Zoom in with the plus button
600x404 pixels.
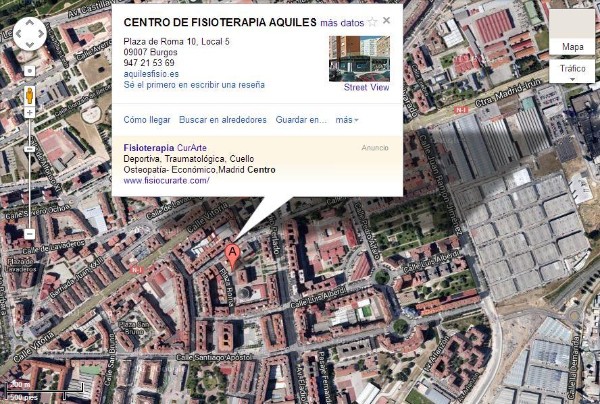pyautogui.click(x=29, y=112)
